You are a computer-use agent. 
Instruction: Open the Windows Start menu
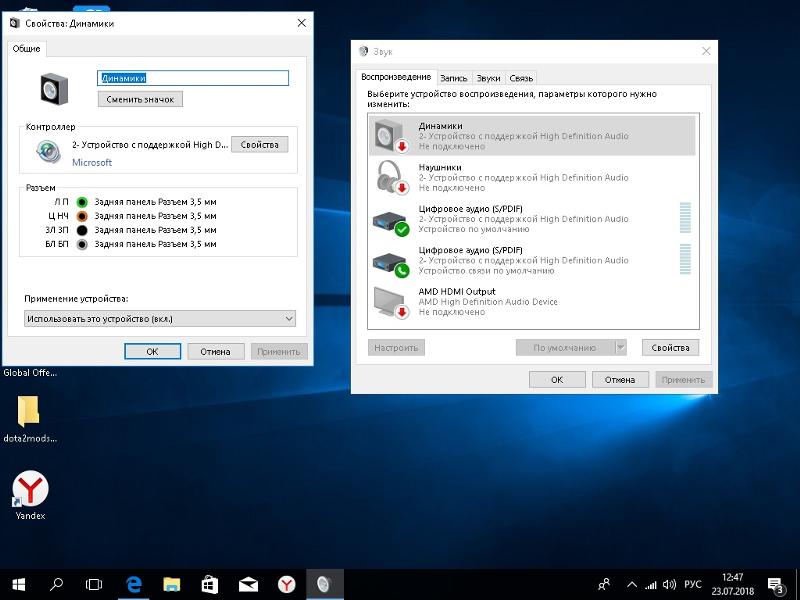coord(19,585)
